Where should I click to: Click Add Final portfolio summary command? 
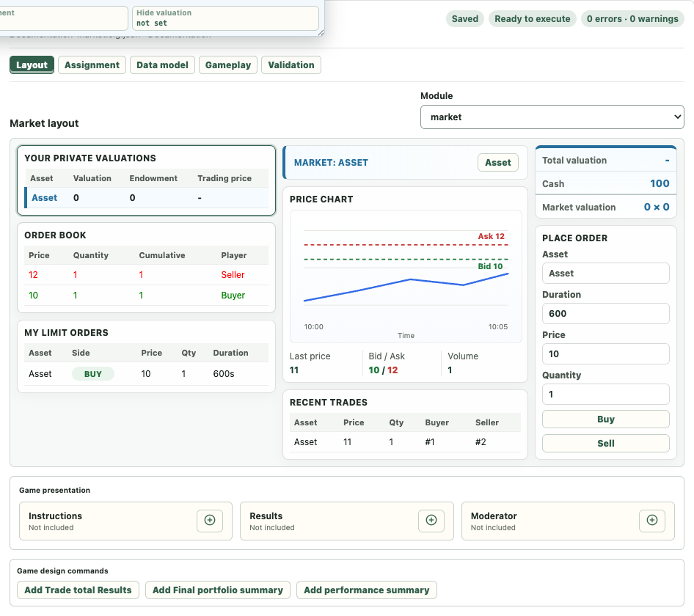tap(218, 590)
